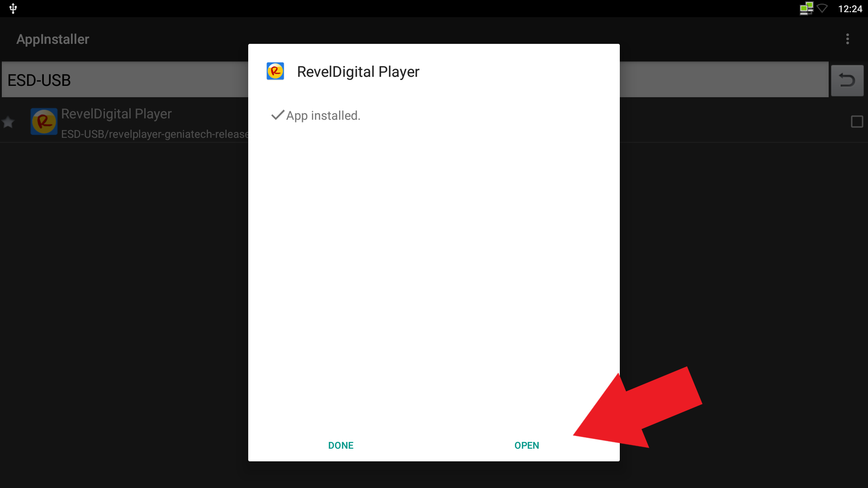Click the 12:24 clock in status bar
The width and height of the screenshot is (868, 488).
[850, 9]
